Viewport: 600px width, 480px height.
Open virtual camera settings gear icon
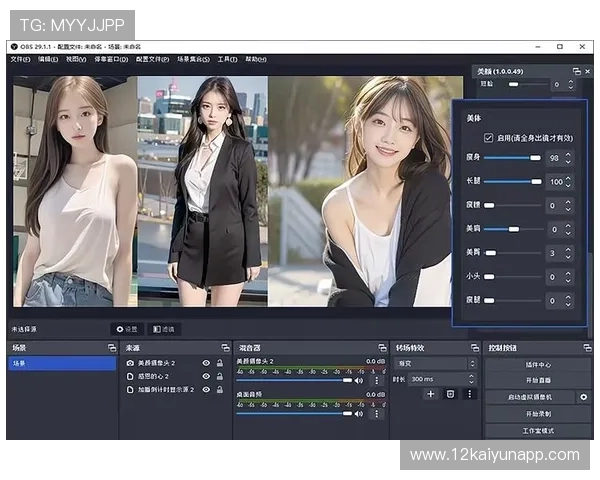[584, 397]
